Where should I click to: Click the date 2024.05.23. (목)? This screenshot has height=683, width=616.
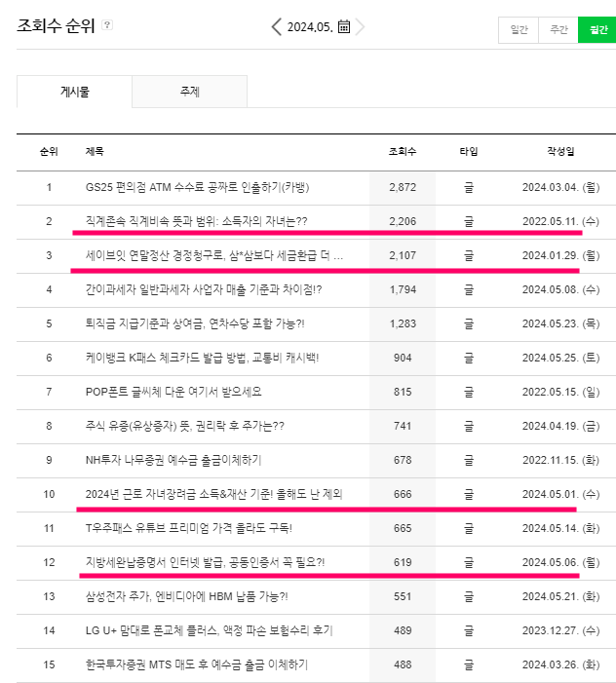click(560, 323)
